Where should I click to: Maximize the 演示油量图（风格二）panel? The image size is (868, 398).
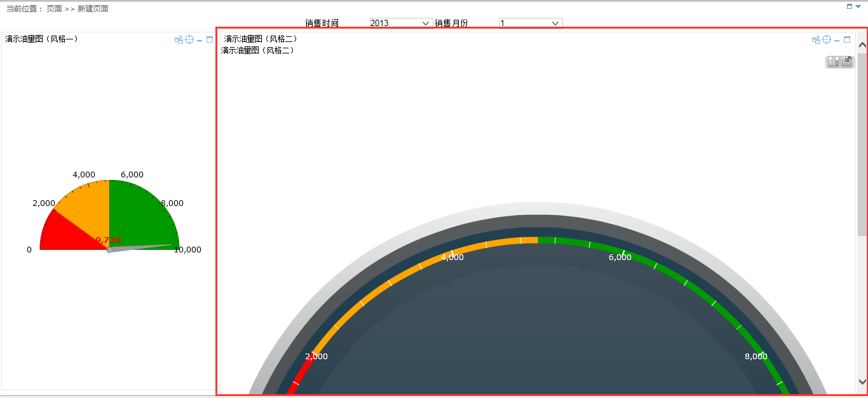click(847, 39)
